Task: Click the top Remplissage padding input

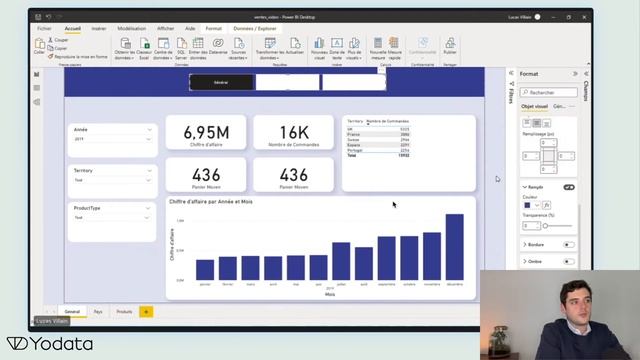Action: click(x=549, y=142)
